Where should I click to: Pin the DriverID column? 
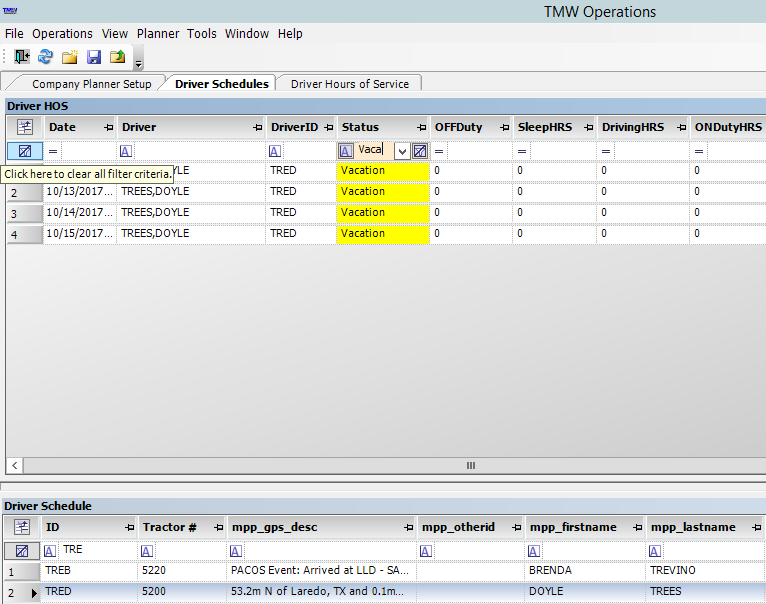[329, 128]
